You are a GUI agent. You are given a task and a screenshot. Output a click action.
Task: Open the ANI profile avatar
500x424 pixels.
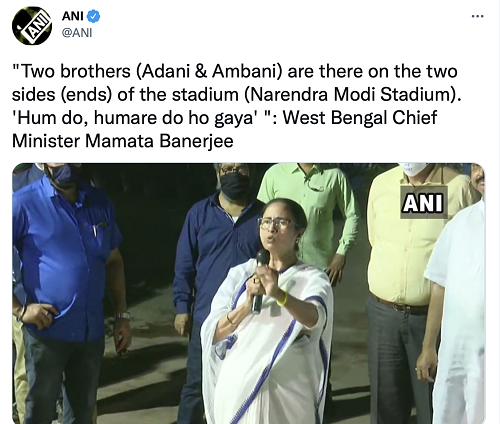pos(32,25)
